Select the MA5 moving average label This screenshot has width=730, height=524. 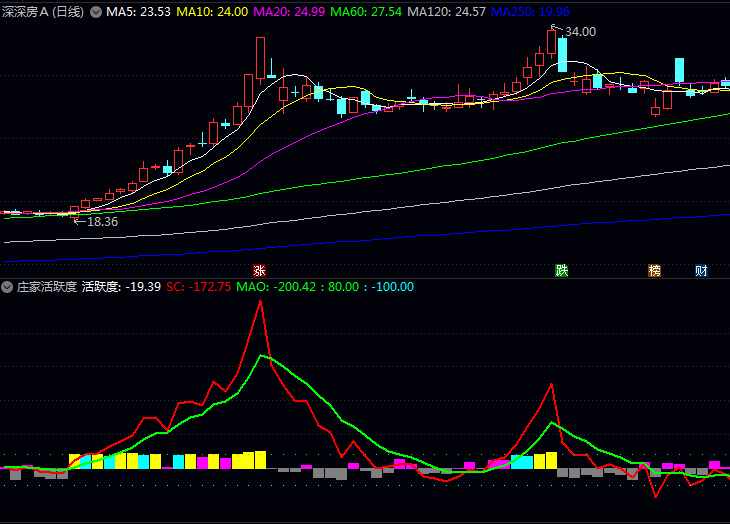[x=138, y=13]
